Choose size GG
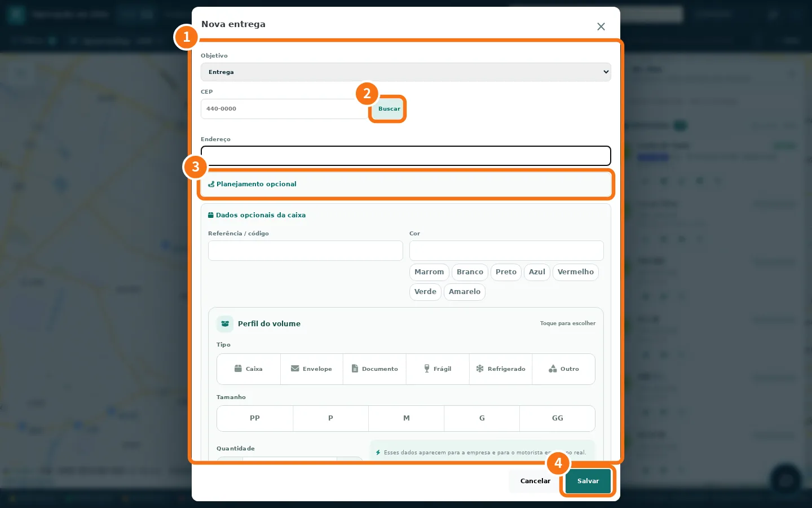812x508 pixels. click(557, 418)
